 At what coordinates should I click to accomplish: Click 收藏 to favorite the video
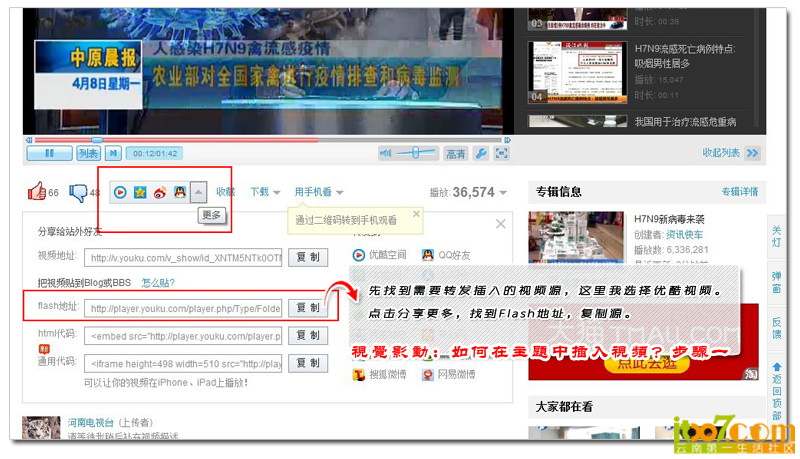225,192
